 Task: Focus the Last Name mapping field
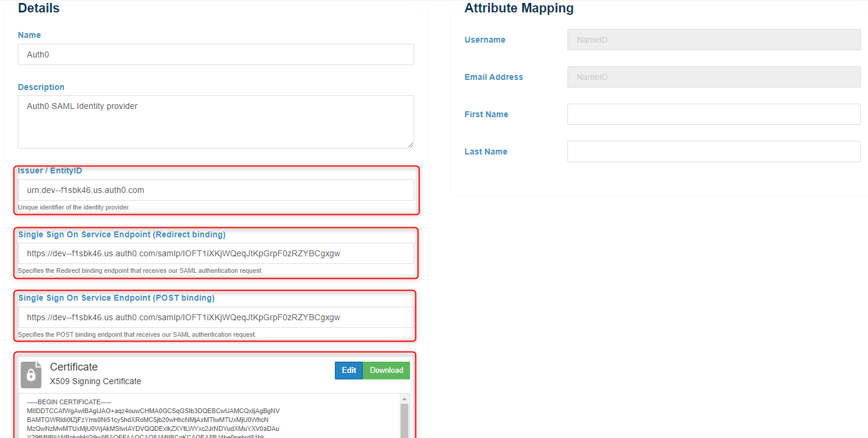point(713,152)
